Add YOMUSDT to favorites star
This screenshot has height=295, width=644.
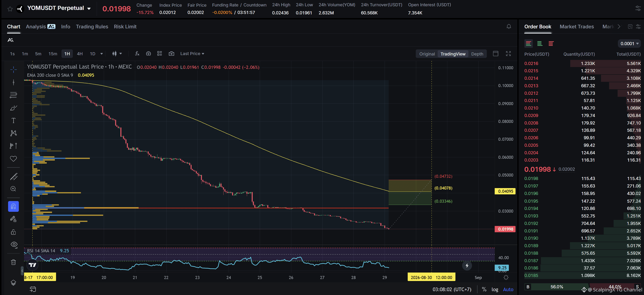[x=10, y=9]
